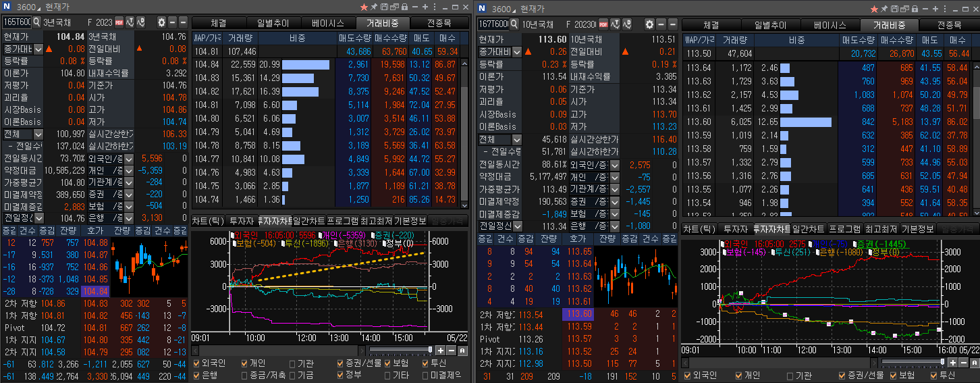
Task: Click the settings gear in the 3년국채 window
Action: click(161, 22)
